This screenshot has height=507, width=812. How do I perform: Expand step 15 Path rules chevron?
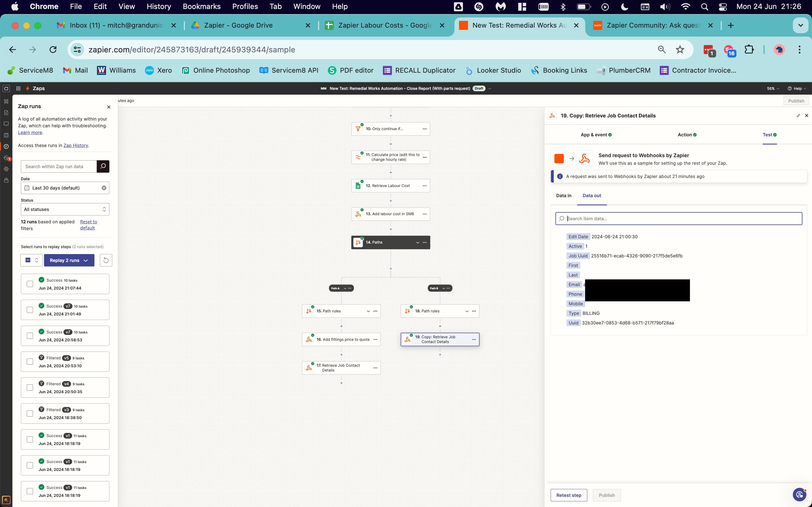[368, 311]
